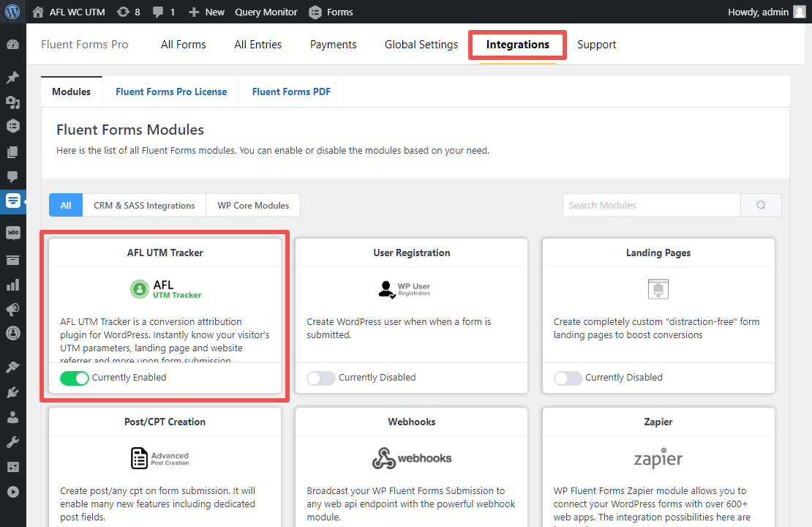812x527 pixels.
Task: Focus the Search Modules field
Action: pyautogui.click(x=652, y=205)
